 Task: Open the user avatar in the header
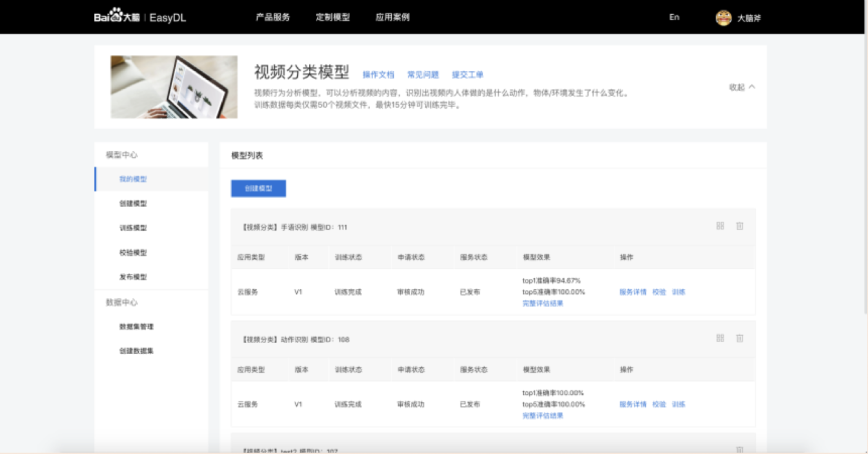tap(723, 17)
